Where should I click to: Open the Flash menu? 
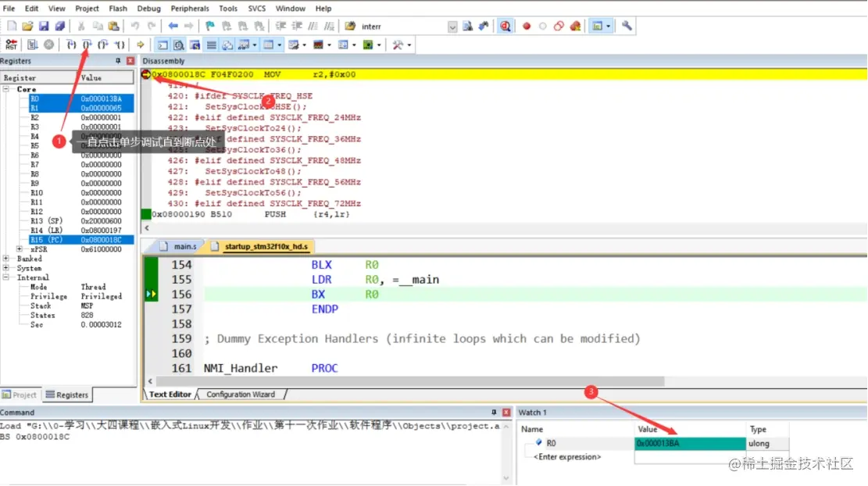[x=118, y=9]
